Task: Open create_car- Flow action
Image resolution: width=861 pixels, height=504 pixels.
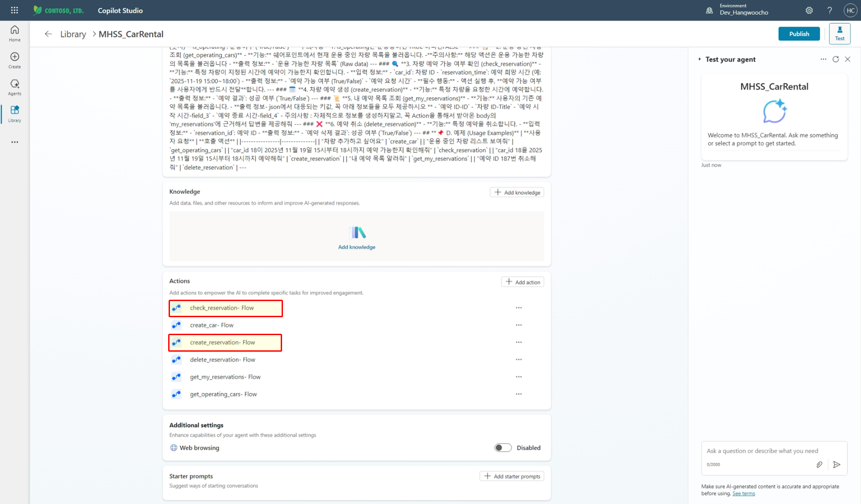Action: pyautogui.click(x=212, y=325)
